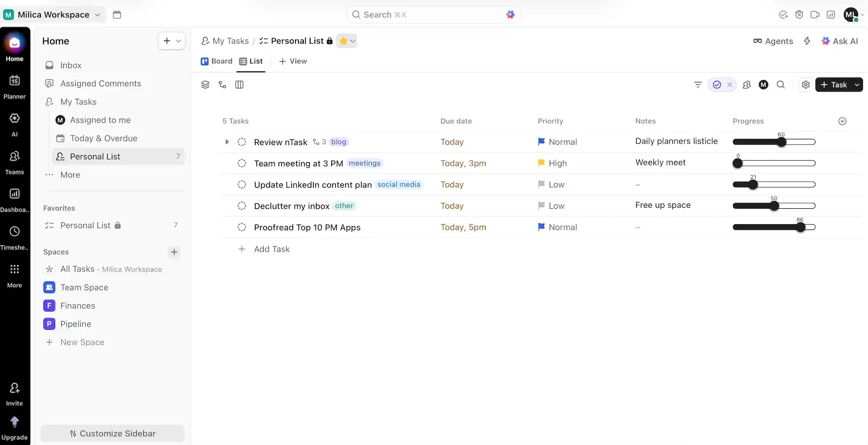Expand subtasks of Review nTask

click(x=227, y=142)
